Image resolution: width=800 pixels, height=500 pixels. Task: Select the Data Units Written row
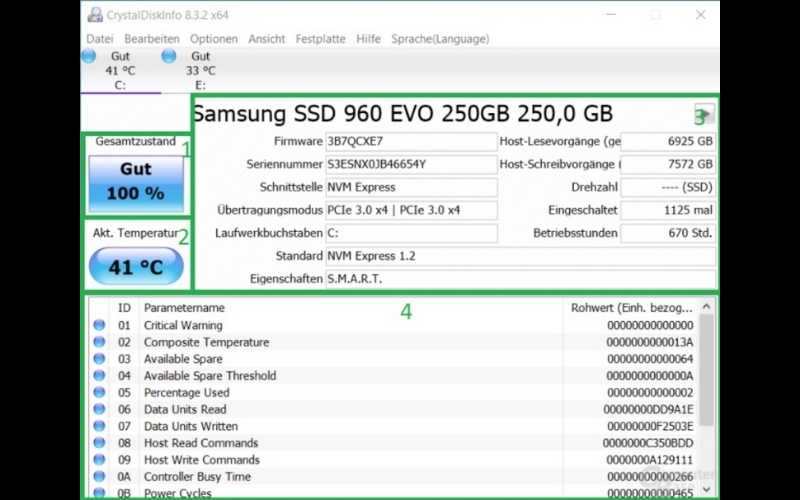tap(393, 426)
